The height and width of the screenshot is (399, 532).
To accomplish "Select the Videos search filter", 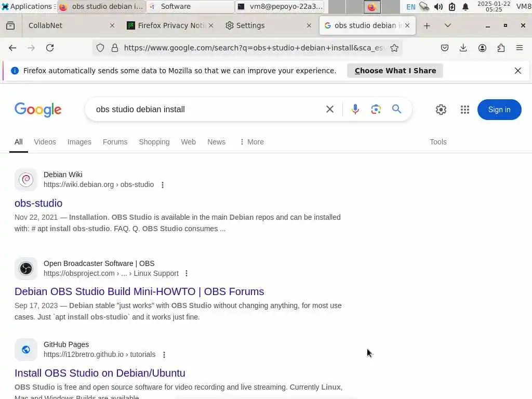I will click(x=45, y=142).
